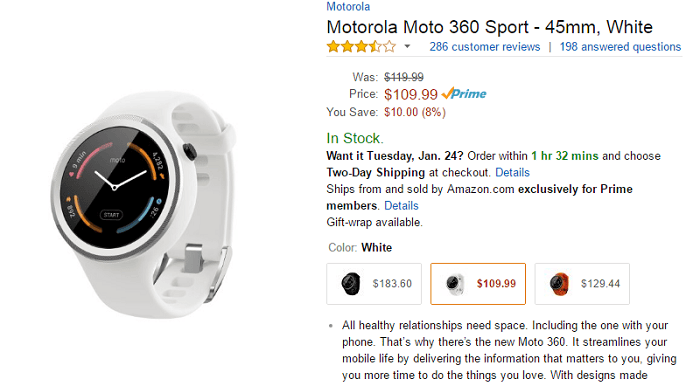Select the black watch color option
This screenshot has width=700, height=386.
[x=374, y=284]
